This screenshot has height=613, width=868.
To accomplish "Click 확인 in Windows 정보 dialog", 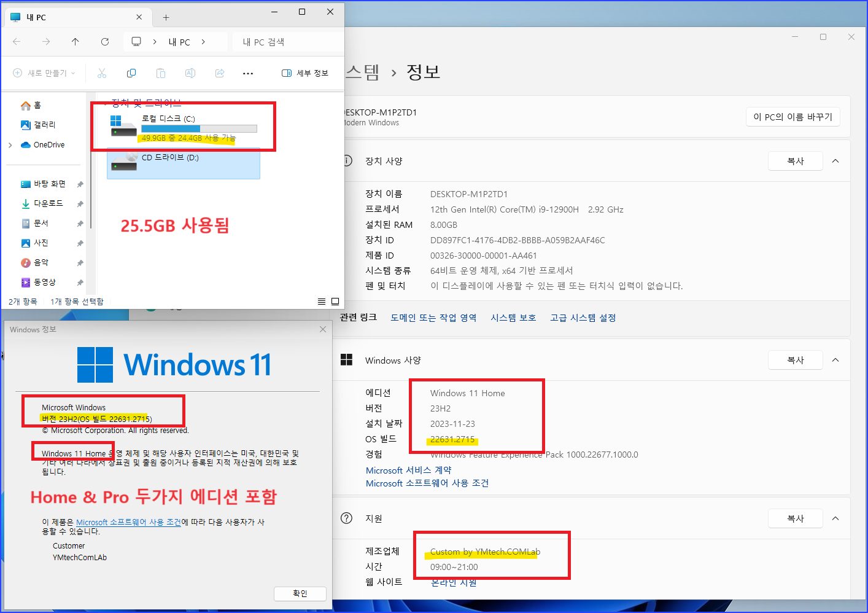I will pyautogui.click(x=300, y=593).
